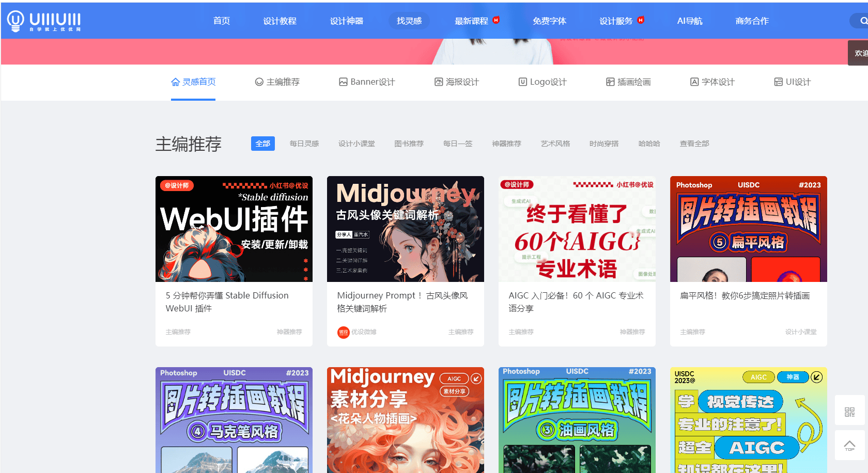Select the 神器推荐 filter
This screenshot has width=868, height=473.
coord(506,144)
